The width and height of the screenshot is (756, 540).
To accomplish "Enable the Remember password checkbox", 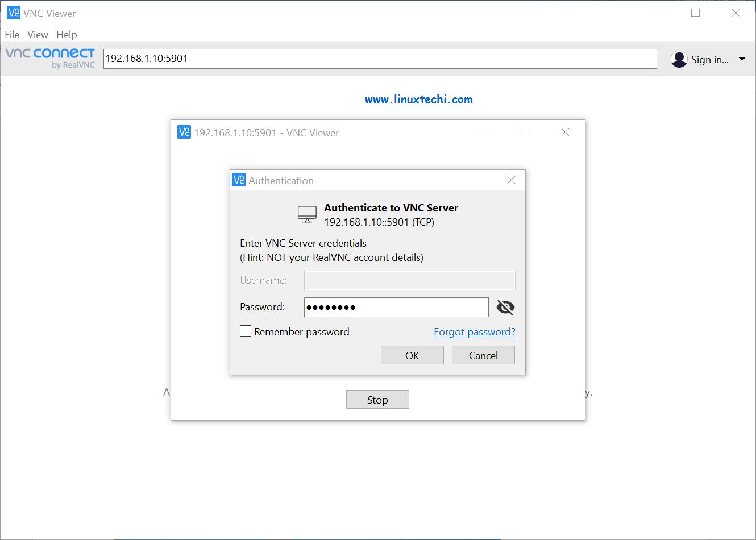I will click(245, 330).
